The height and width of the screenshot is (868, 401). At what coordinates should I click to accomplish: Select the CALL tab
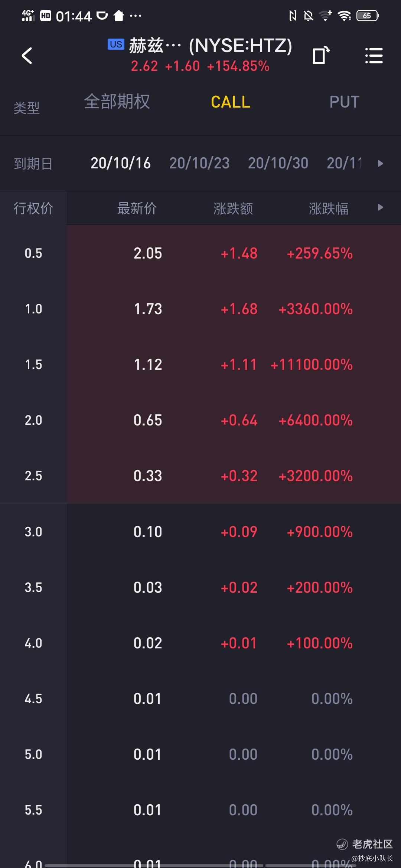click(x=231, y=102)
